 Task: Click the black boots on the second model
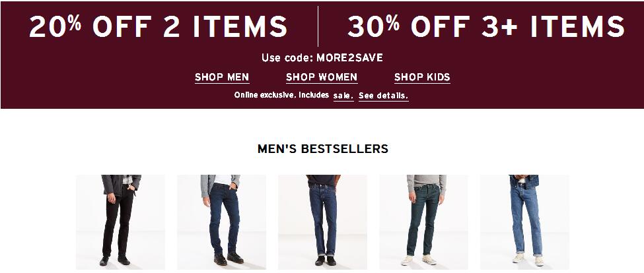(x=229, y=259)
